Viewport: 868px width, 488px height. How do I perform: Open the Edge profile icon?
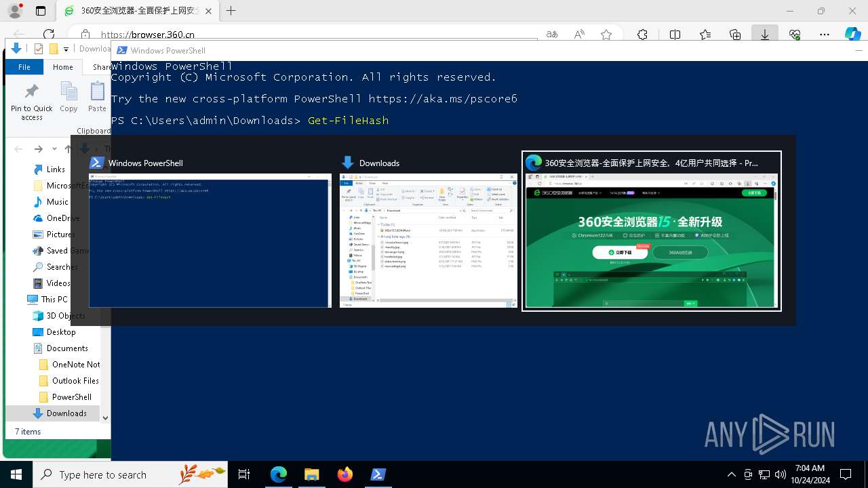coord(14,11)
